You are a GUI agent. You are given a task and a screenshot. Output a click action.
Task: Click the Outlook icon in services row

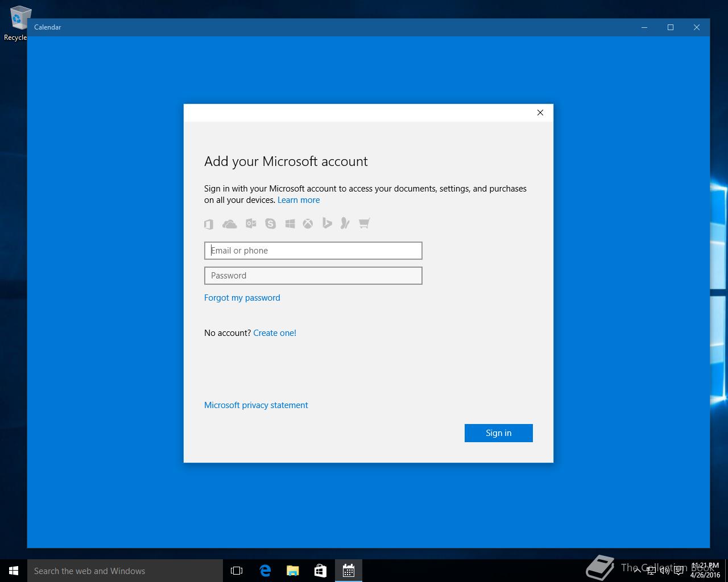pyautogui.click(x=251, y=224)
